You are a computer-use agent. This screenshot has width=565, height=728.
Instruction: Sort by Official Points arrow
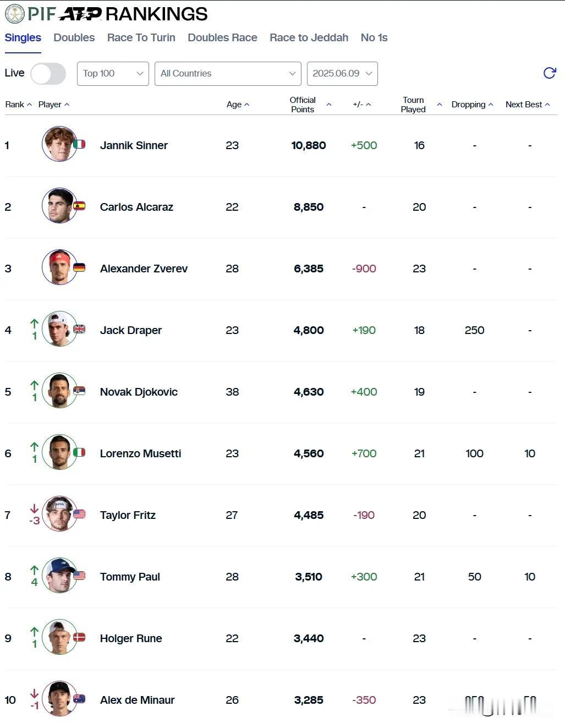329,105
